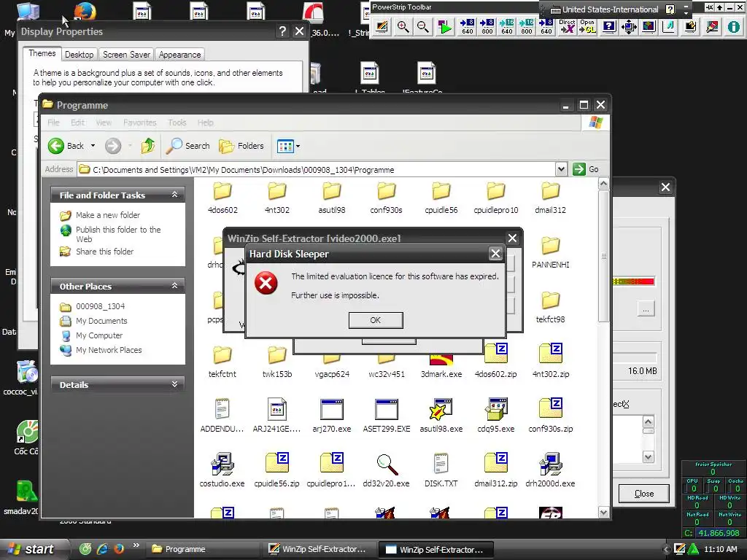Screen dimensions: 747x560
Task: Switch to the Desktop tab in Display Properties
Action: pos(79,54)
